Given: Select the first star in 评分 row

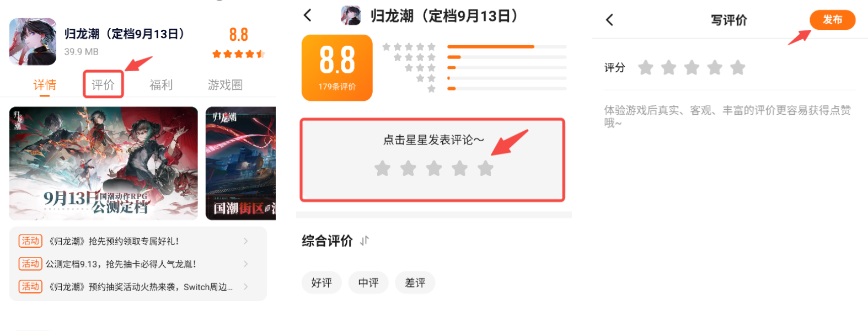Looking at the screenshot, I should 646,68.
